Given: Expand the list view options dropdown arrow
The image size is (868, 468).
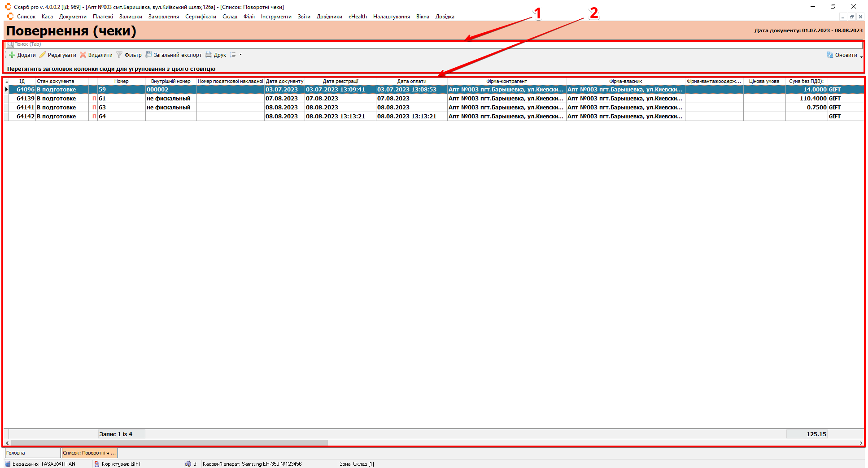Looking at the screenshot, I should coord(240,55).
